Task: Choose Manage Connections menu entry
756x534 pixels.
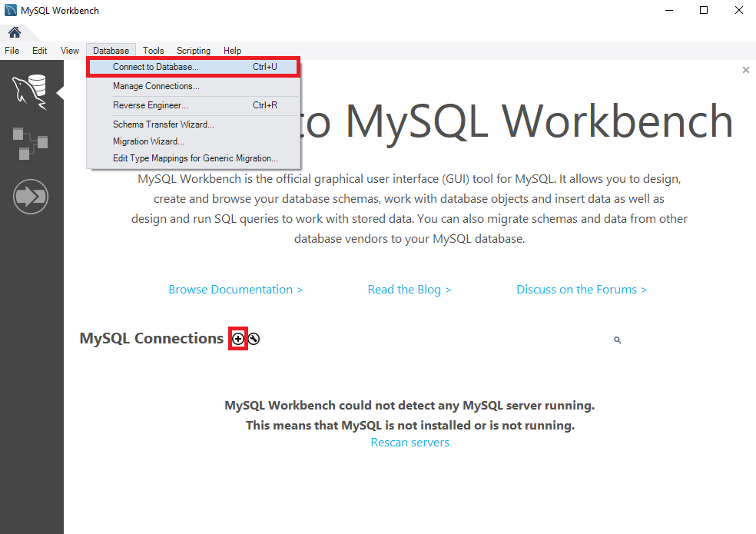Action: tap(194, 86)
